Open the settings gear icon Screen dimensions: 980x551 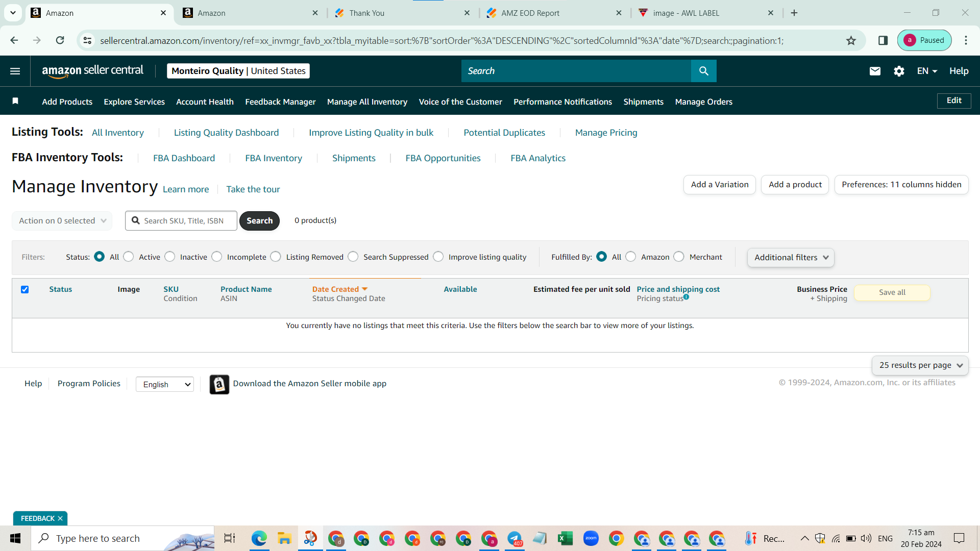coord(899,71)
